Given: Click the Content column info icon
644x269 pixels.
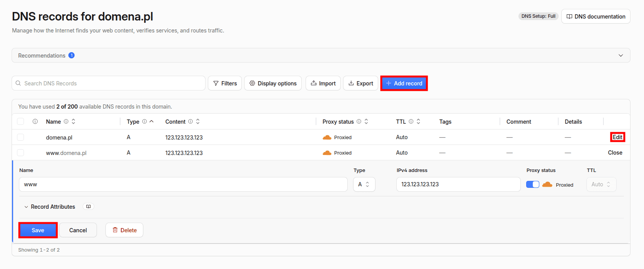Looking at the screenshot, I should [x=190, y=121].
